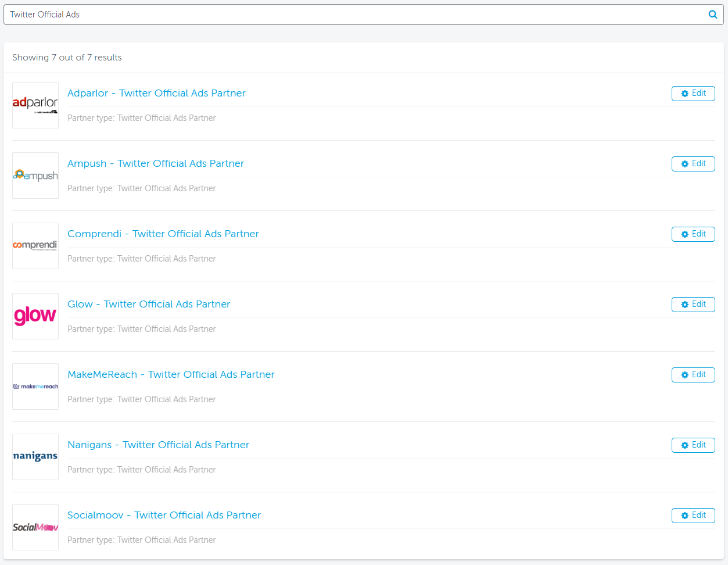Viewport: 728px width, 565px height.
Task: Edit the Glow partner entry
Action: pos(693,305)
